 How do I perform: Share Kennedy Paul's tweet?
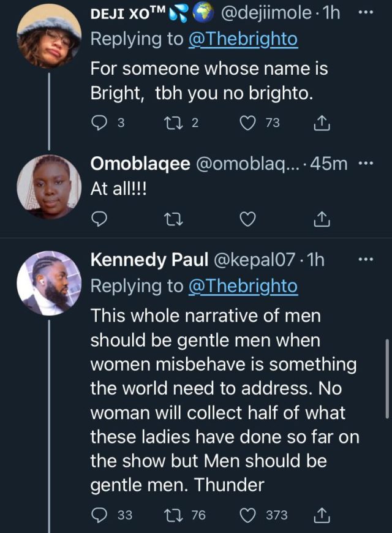tap(322, 515)
